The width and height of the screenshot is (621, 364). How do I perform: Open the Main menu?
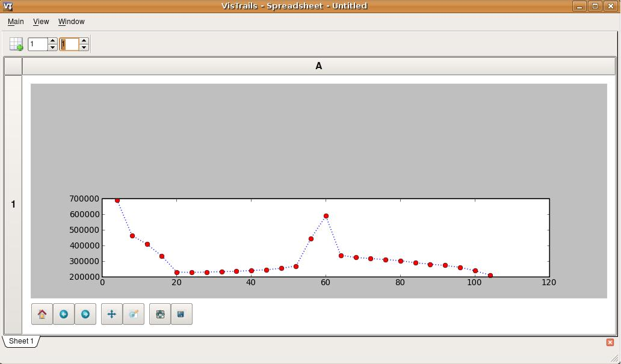pos(16,22)
